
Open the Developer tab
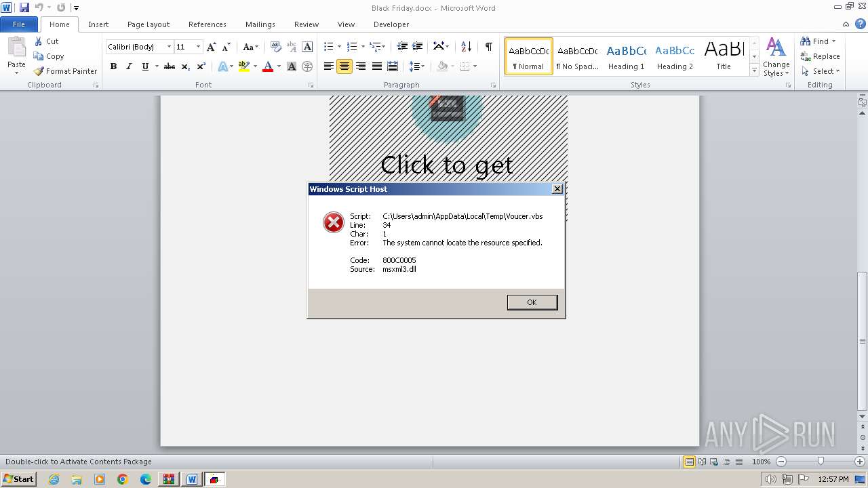point(391,24)
